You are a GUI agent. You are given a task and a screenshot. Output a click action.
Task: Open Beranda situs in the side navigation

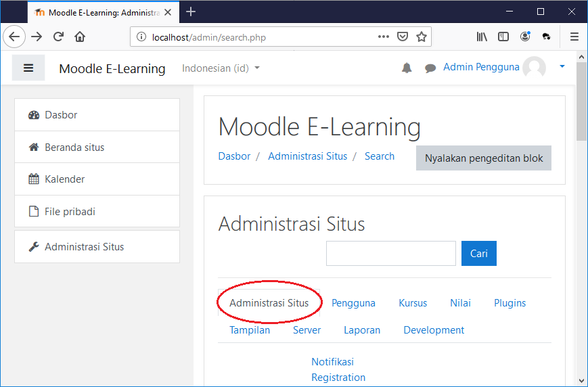(x=97, y=147)
